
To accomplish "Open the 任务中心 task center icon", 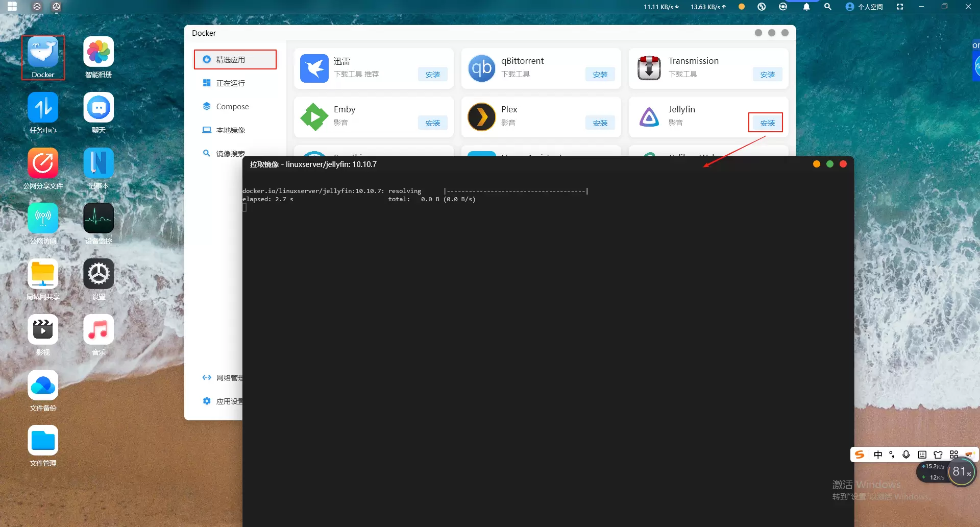I will click(43, 108).
